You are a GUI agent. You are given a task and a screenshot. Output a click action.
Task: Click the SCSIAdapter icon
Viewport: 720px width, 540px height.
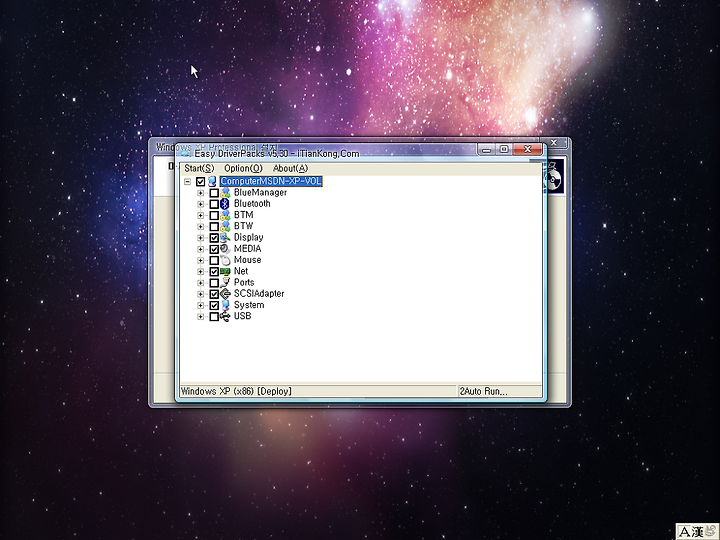(x=225, y=294)
